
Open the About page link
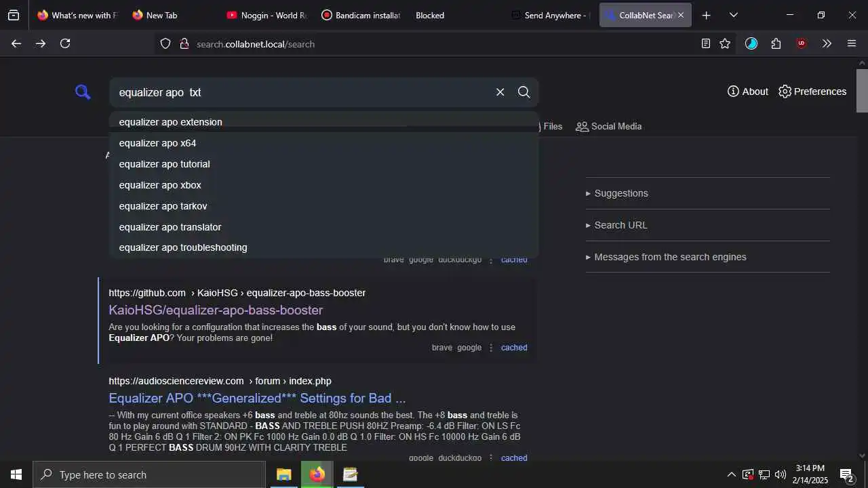coord(748,91)
